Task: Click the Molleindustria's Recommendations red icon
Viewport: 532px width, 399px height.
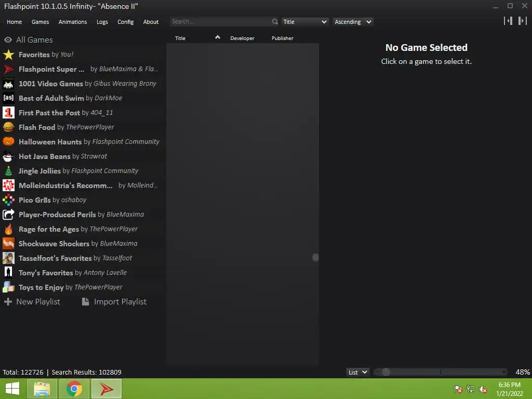Action: [8, 185]
